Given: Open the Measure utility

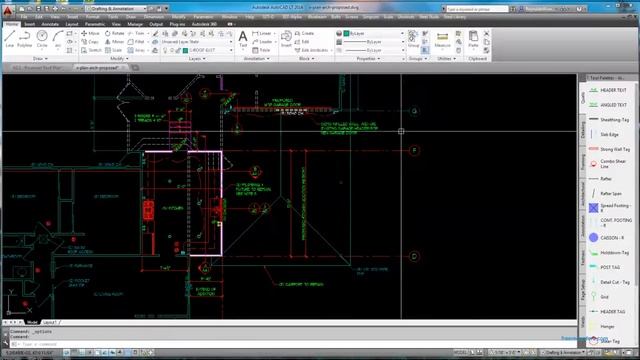Looking at the screenshot, I should [442, 40].
